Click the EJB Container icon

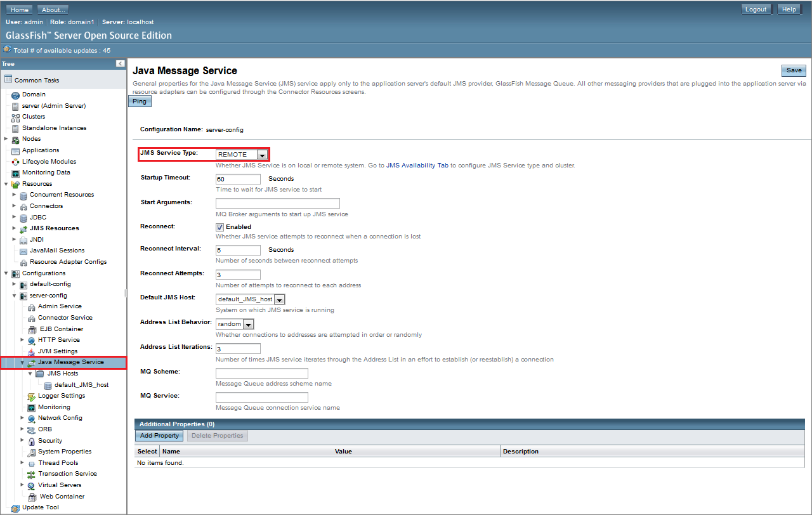tap(32, 329)
